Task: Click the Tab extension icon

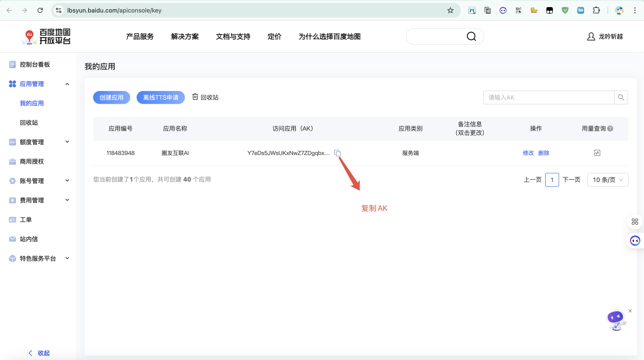Action: click(580, 10)
